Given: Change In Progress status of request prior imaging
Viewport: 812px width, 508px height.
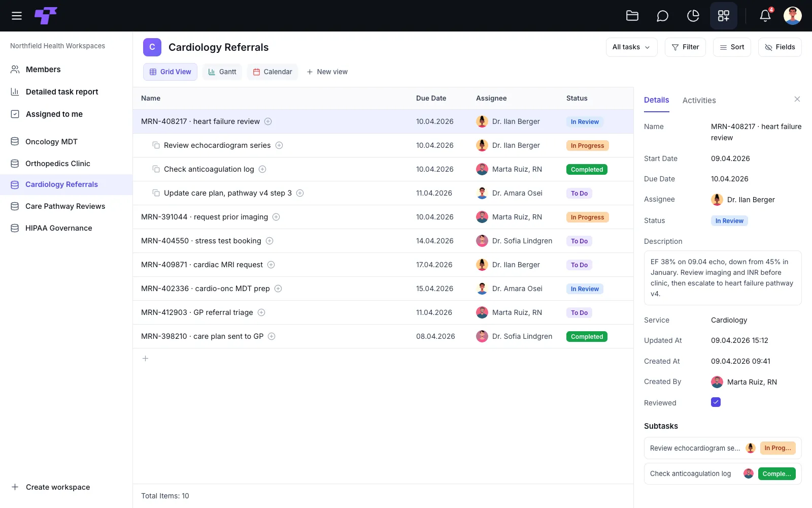Looking at the screenshot, I should pos(587,217).
